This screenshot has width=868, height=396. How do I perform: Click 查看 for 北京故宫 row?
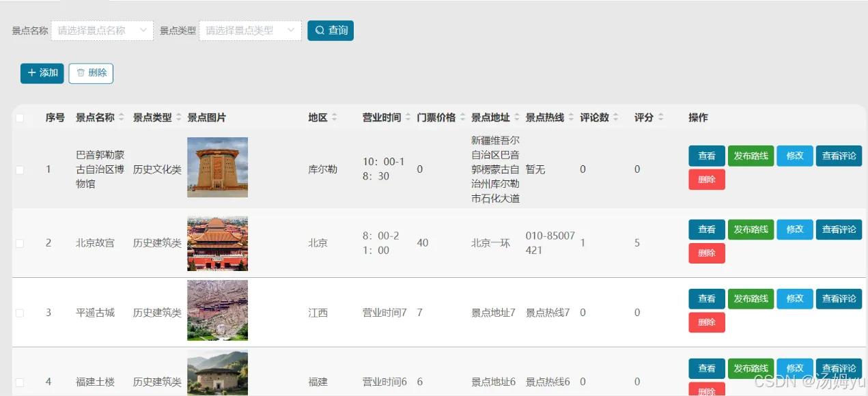[x=707, y=229]
